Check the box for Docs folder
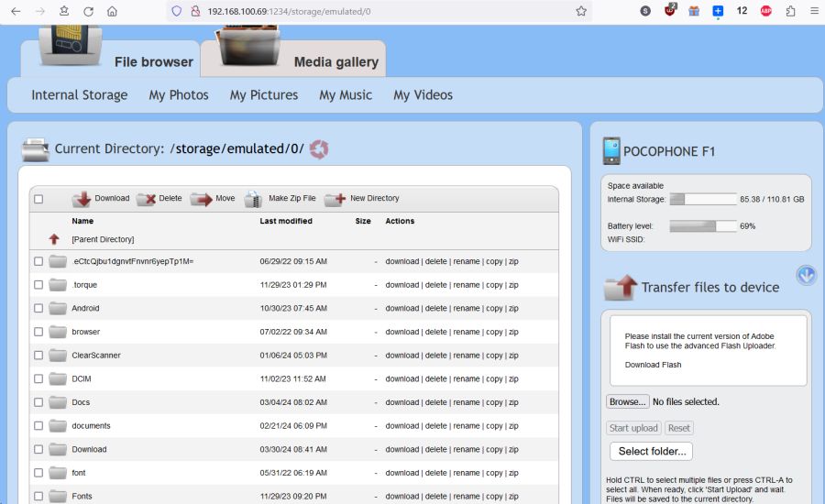The height and width of the screenshot is (504, 825). [38, 402]
